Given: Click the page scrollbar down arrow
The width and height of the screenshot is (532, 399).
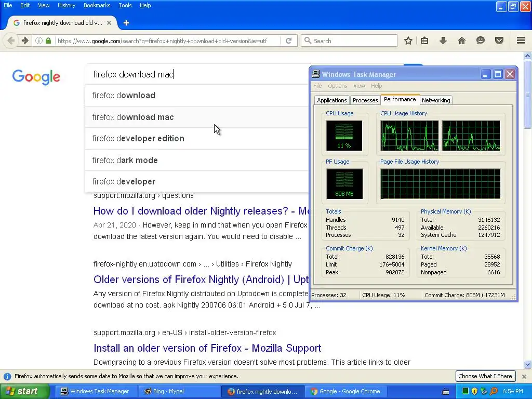Looking at the screenshot, I should coord(528,365).
